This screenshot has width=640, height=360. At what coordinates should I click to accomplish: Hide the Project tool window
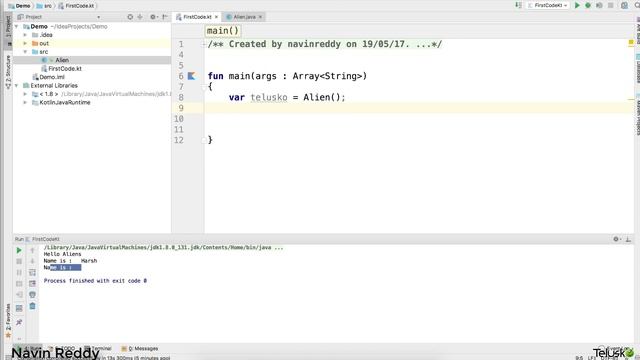(165, 17)
